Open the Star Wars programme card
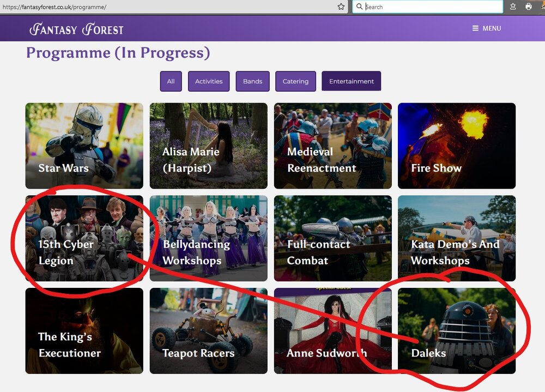This screenshot has height=392, width=545. pyautogui.click(x=84, y=146)
